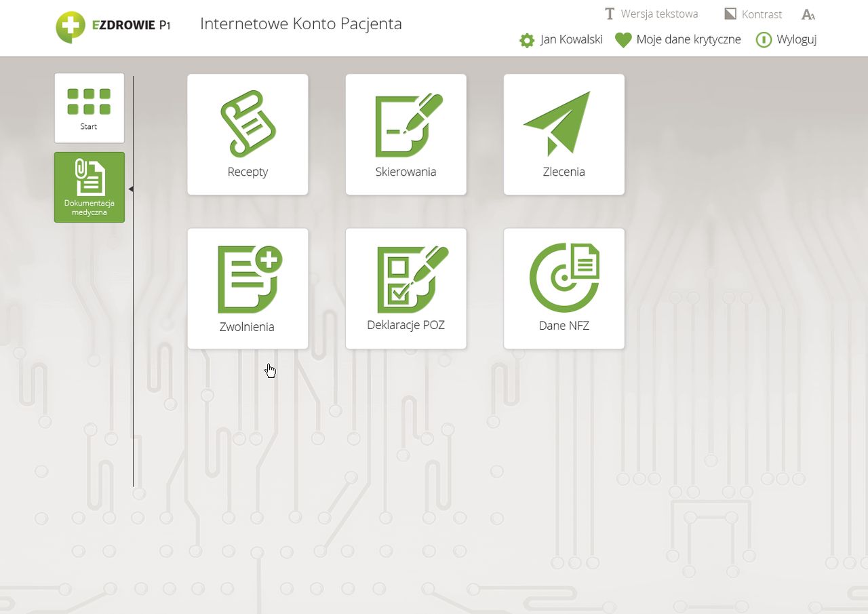The height and width of the screenshot is (614, 868).
Task: Open Jan Kowalski account settings link
Action: point(572,40)
